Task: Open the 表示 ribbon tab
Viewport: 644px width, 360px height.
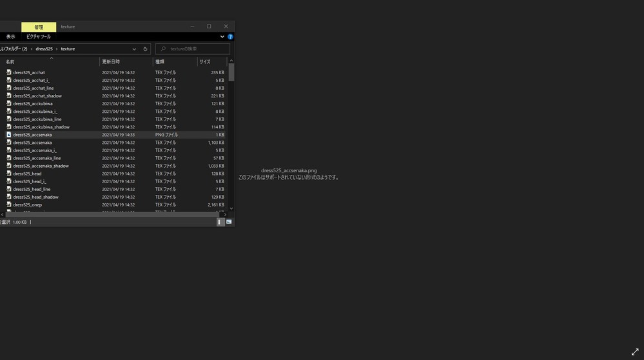Action: (10, 37)
